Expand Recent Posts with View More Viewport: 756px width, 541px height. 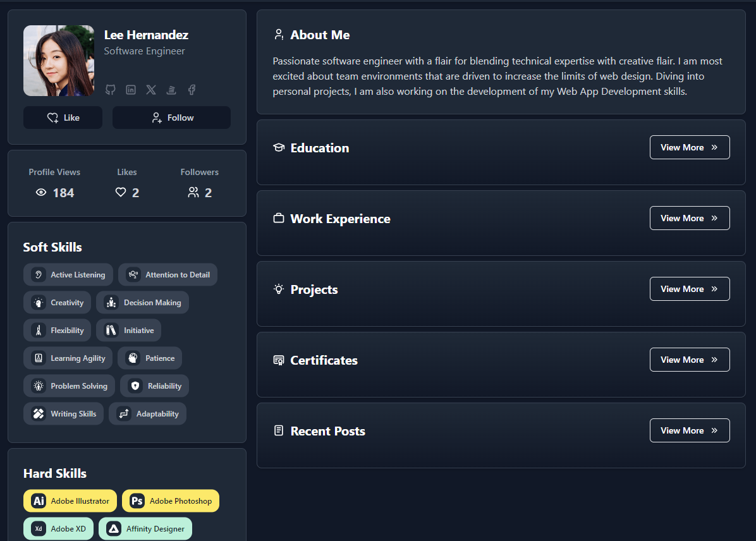tap(690, 430)
